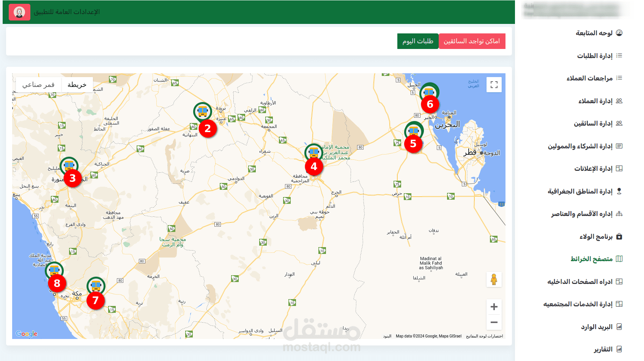Viewport: 644px width, 361px height.
Task: Open the البنود terms link on map
Action: (x=387, y=336)
